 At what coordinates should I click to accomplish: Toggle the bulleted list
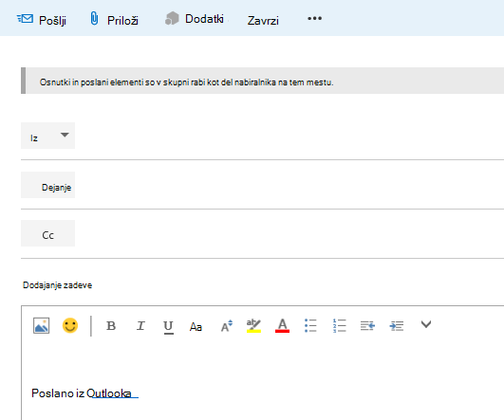310,325
